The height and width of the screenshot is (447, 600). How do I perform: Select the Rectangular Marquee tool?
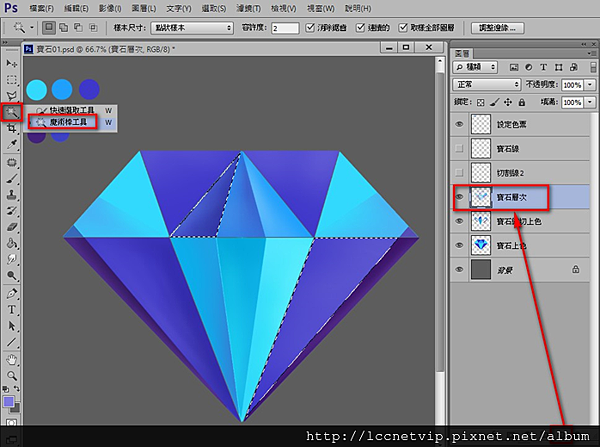[12, 79]
